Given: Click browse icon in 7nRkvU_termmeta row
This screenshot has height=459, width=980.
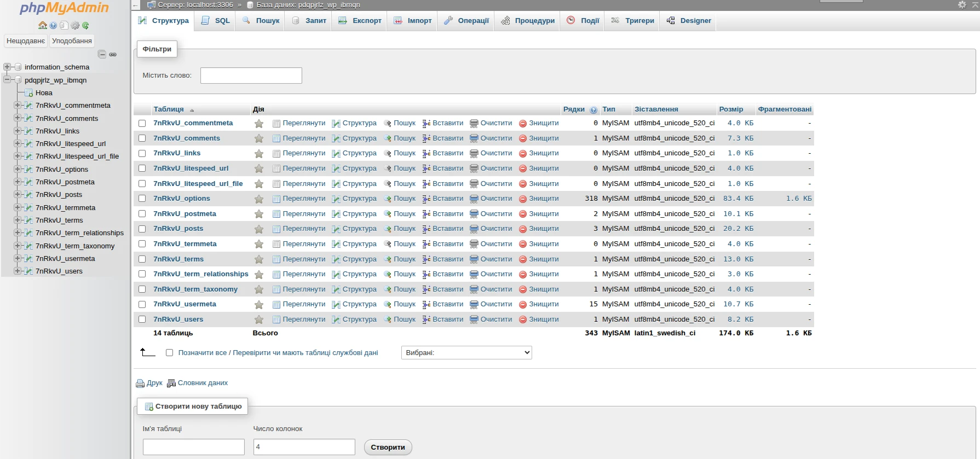Looking at the screenshot, I should [276, 244].
